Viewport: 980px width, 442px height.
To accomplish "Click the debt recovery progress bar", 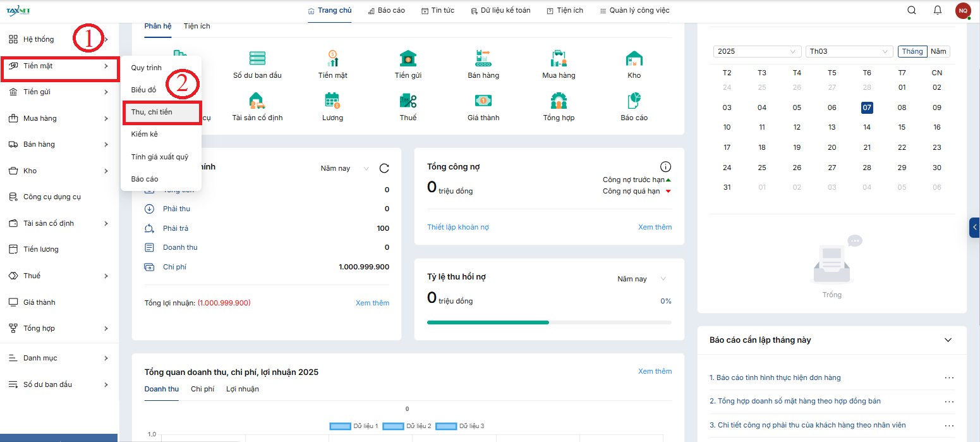I will 548,322.
